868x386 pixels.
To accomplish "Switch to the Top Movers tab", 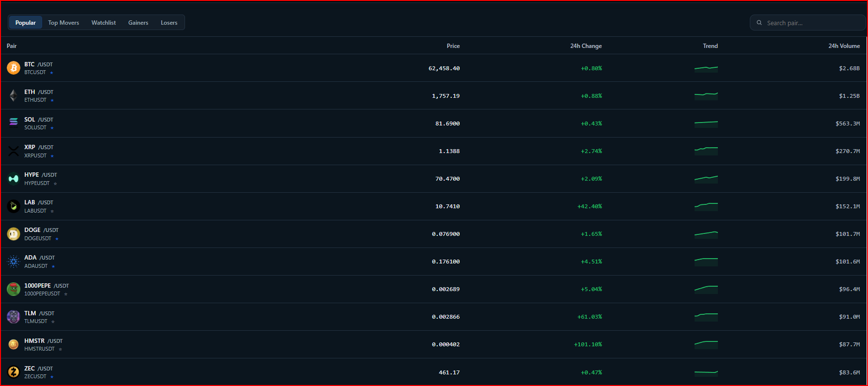I will click(63, 23).
